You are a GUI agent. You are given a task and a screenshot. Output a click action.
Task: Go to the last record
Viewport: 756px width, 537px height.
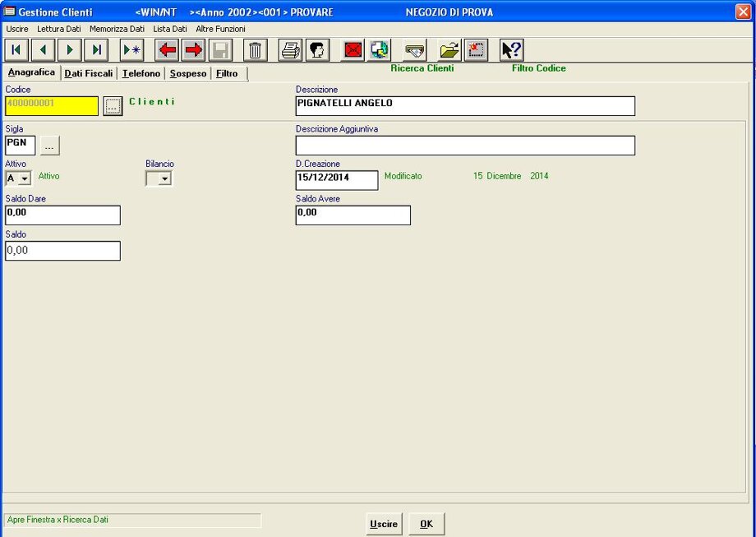tap(97, 50)
